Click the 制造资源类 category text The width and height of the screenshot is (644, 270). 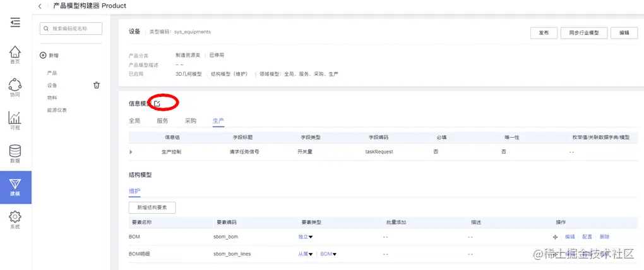click(x=188, y=55)
